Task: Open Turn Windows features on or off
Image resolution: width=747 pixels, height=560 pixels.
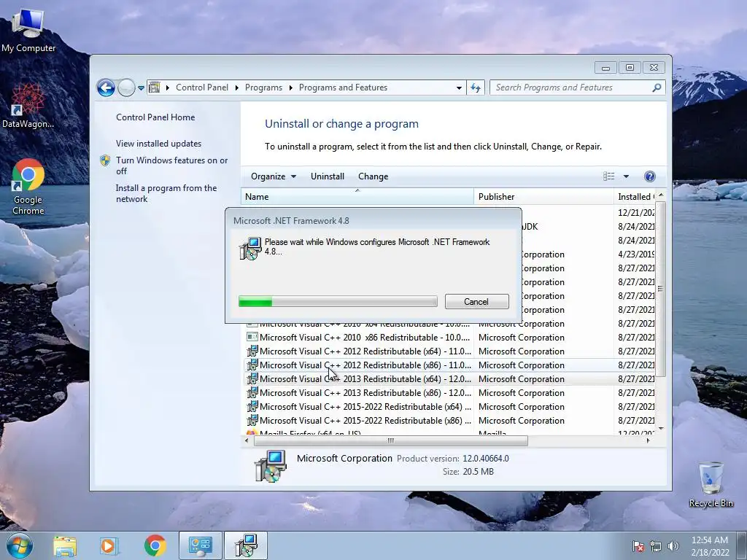Action: pyautogui.click(x=172, y=166)
